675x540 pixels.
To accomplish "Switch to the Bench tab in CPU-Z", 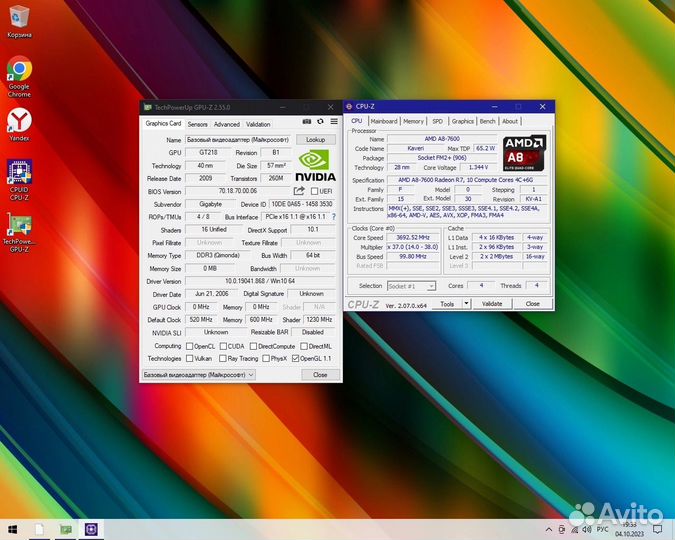I will (x=487, y=121).
